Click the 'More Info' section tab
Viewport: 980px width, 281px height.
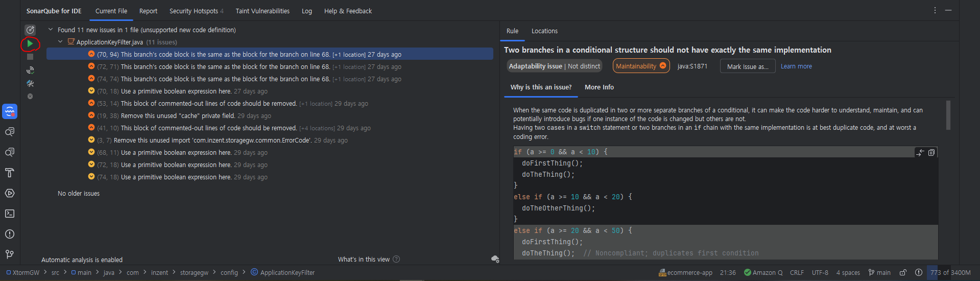[x=599, y=87]
